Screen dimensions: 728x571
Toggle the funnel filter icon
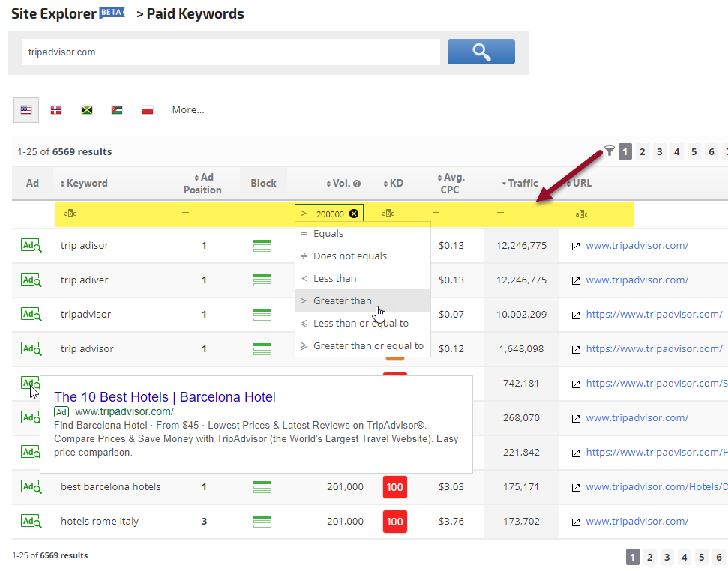pyautogui.click(x=610, y=151)
